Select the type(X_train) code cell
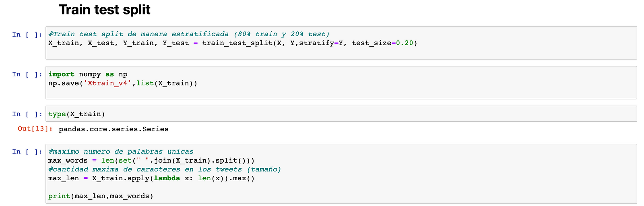The image size is (644, 206). (x=341, y=114)
